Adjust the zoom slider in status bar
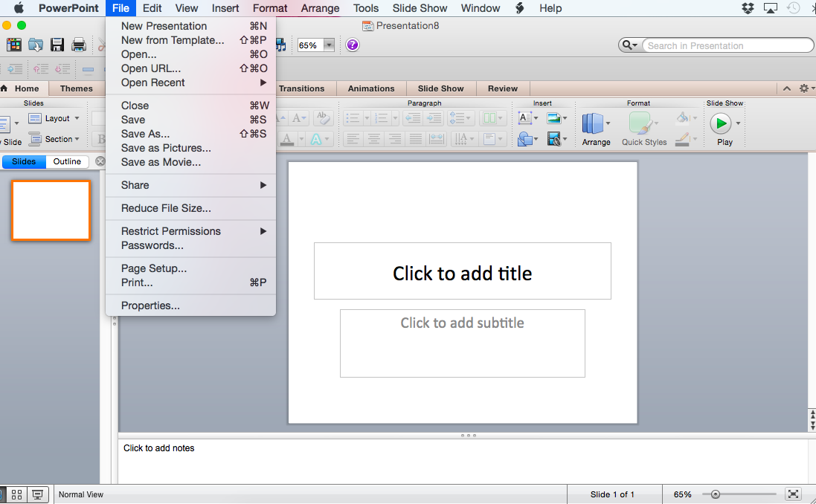 pyautogui.click(x=716, y=494)
